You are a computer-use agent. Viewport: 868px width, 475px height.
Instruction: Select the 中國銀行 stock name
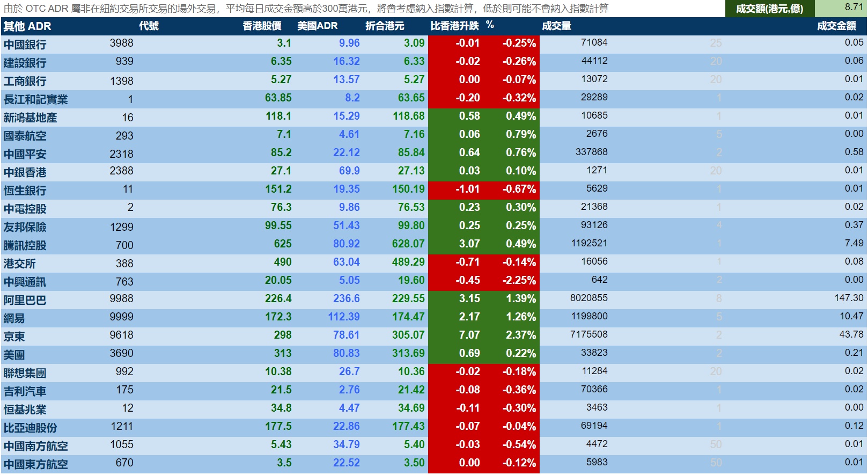click(25, 45)
